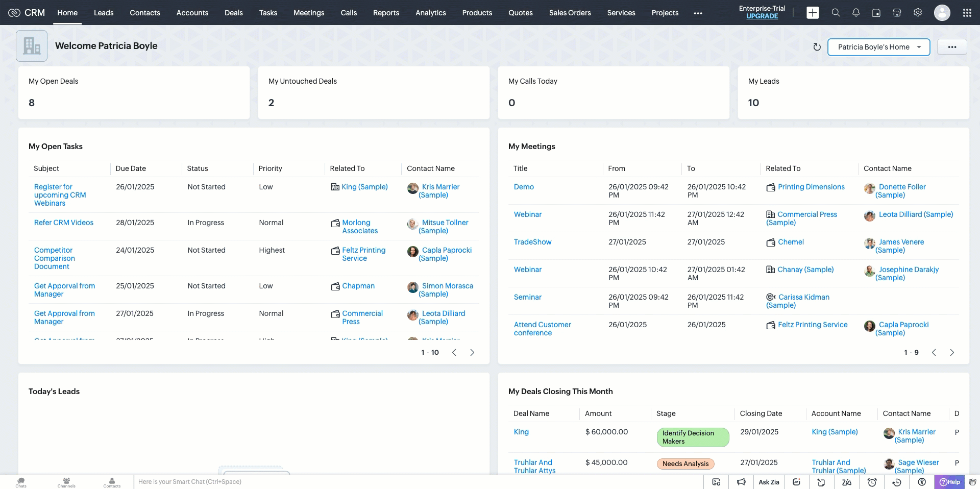Open the accessibility options icon
This screenshot has width=980, height=489.
click(x=922, y=482)
